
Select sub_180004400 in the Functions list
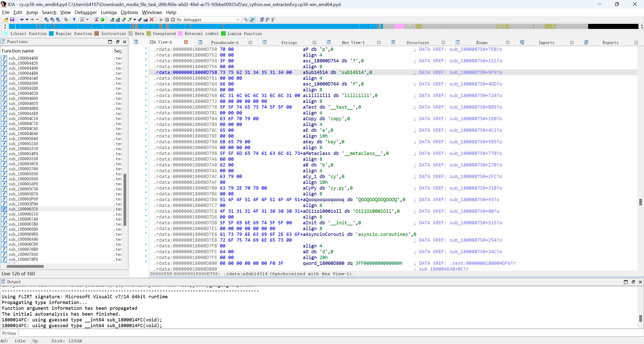coord(23,58)
